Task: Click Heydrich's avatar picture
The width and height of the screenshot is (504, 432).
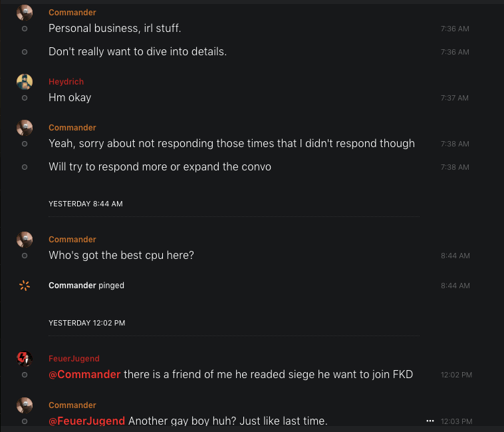Action: tap(25, 82)
